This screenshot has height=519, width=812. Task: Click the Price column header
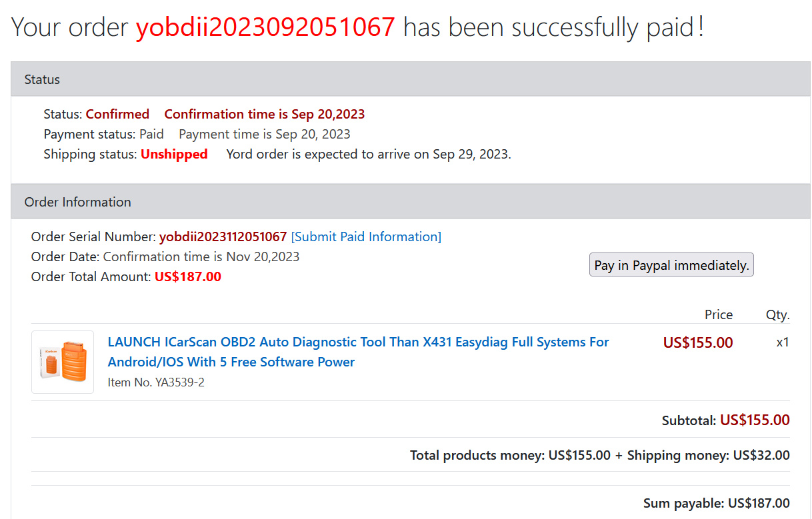tap(719, 314)
